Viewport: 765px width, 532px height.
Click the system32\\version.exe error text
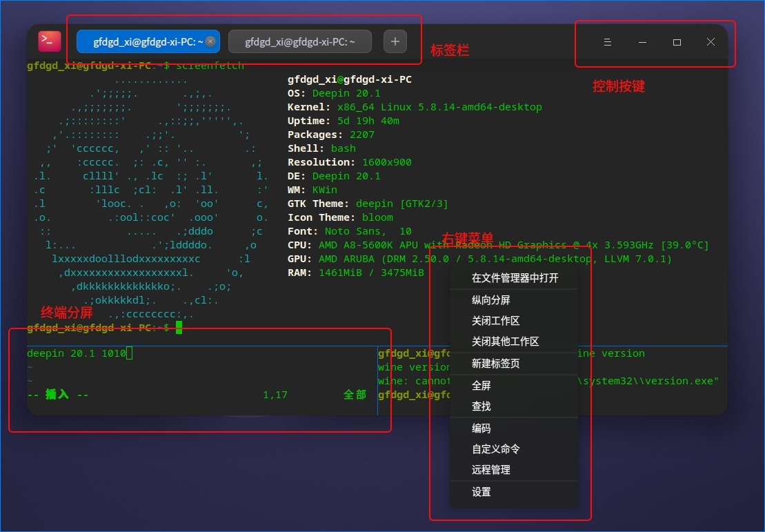(x=648, y=381)
